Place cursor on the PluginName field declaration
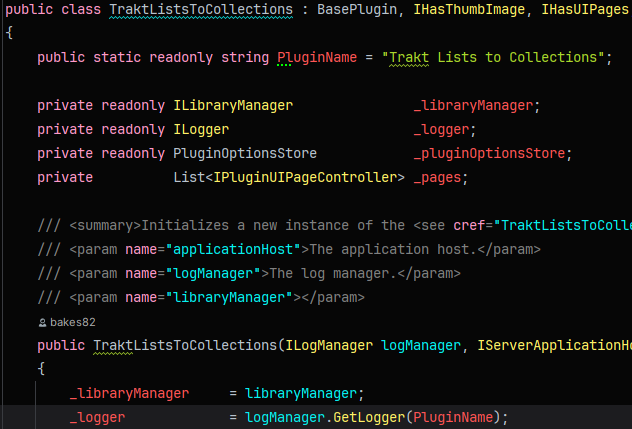Image resolution: width=632 pixels, height=429 pixels. tap(317, 57)
